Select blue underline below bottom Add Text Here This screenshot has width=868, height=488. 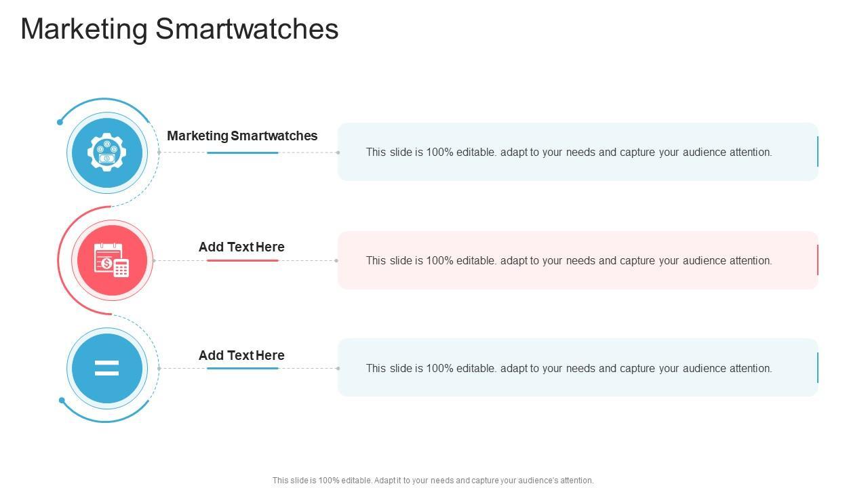242,368
